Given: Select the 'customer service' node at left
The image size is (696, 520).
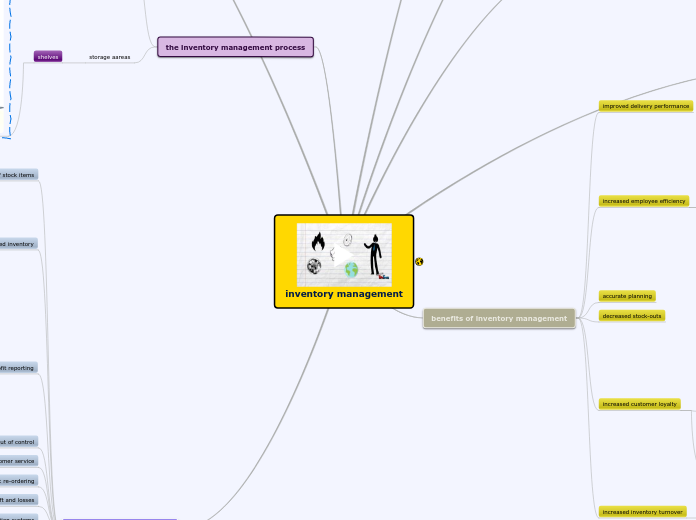Looking at the screenshot, I should coord(18,461).
